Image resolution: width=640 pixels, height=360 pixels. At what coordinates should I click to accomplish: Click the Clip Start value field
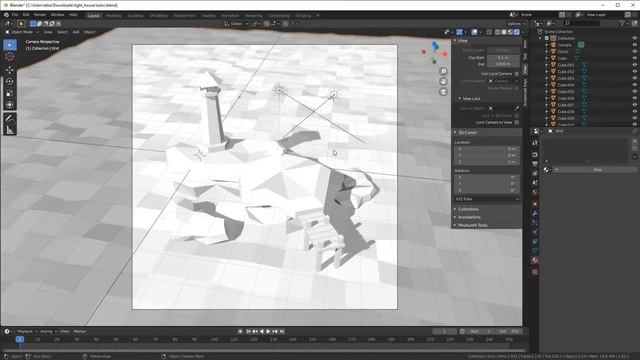click(503, 58)
